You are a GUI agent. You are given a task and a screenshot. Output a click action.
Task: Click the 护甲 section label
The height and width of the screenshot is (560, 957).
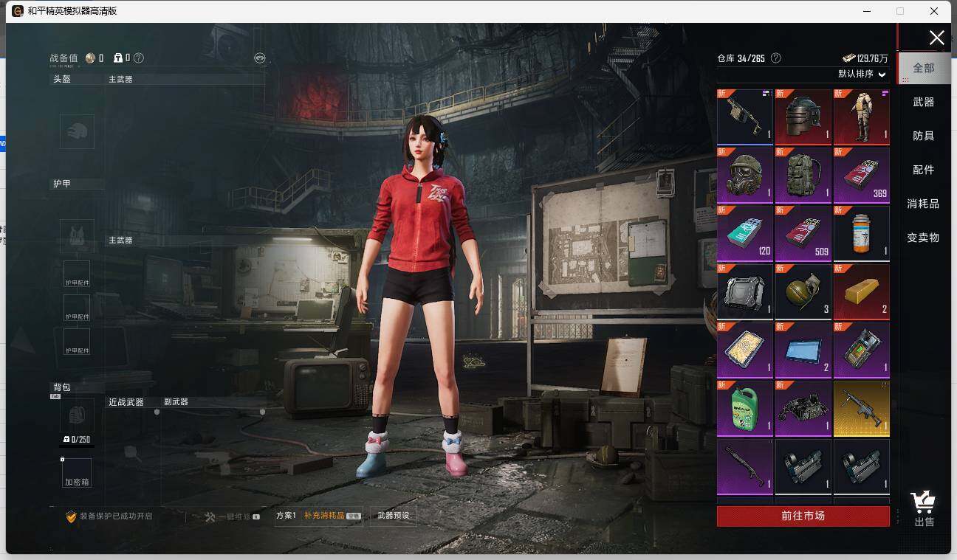point(62,184)
